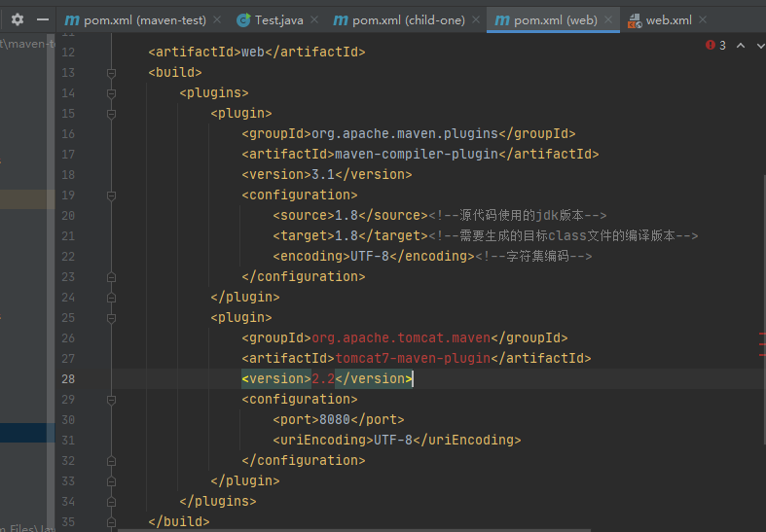Jump to previous highlighted error arrow

pos(740,46)
